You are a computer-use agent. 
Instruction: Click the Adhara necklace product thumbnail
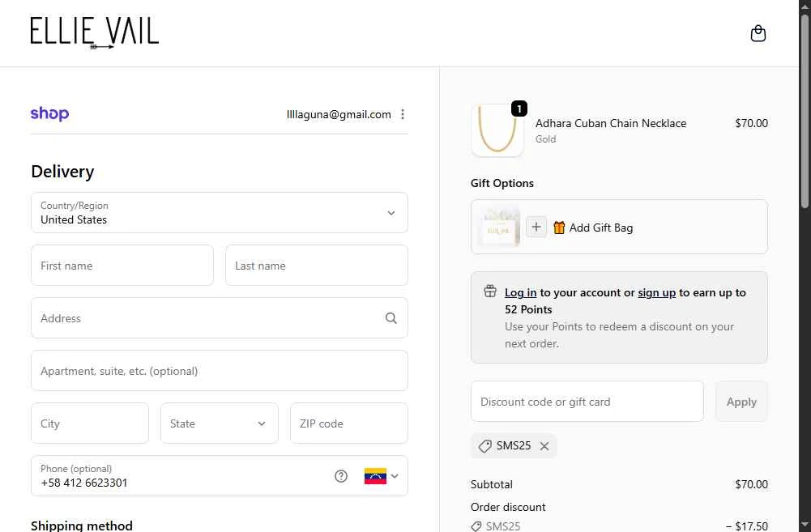click(497, 130)
